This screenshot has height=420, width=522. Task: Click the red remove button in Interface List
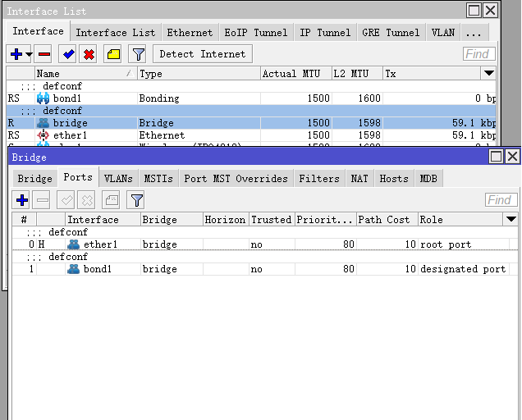44,54
